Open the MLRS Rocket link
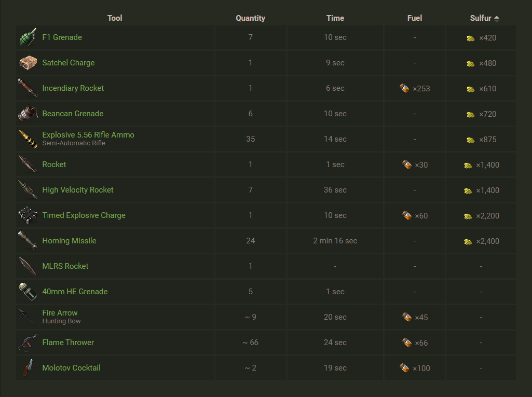This screenshot has width=532, height=397. tap(65, 266)
